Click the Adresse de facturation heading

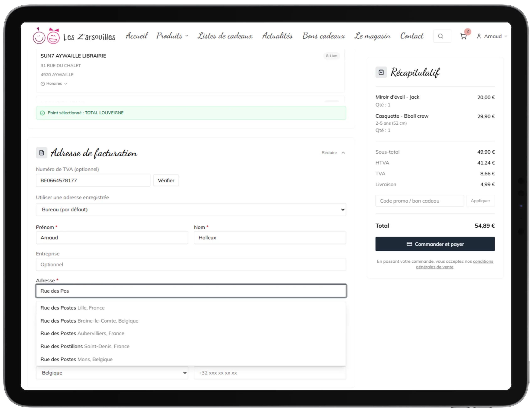(94, 153)
